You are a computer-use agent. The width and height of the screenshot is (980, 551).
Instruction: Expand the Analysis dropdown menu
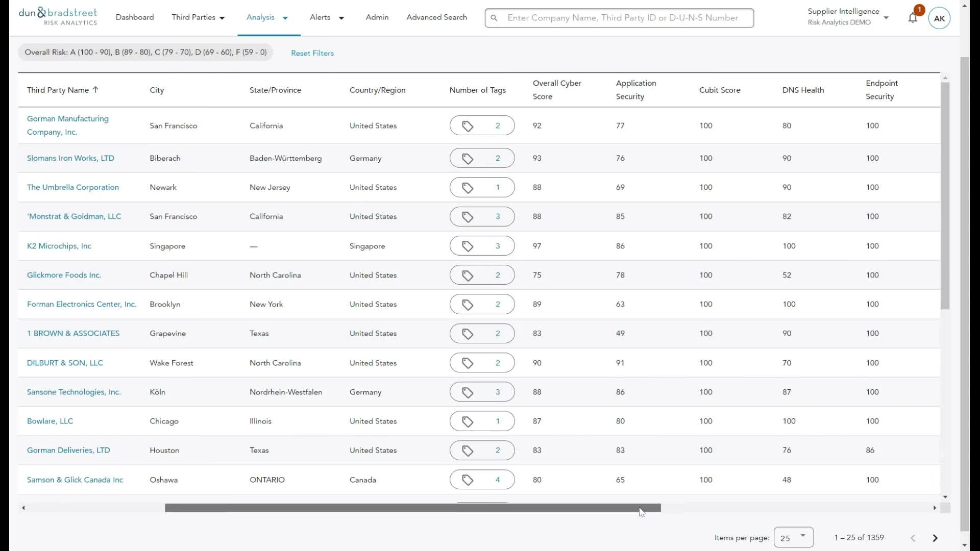click(267, 17)
